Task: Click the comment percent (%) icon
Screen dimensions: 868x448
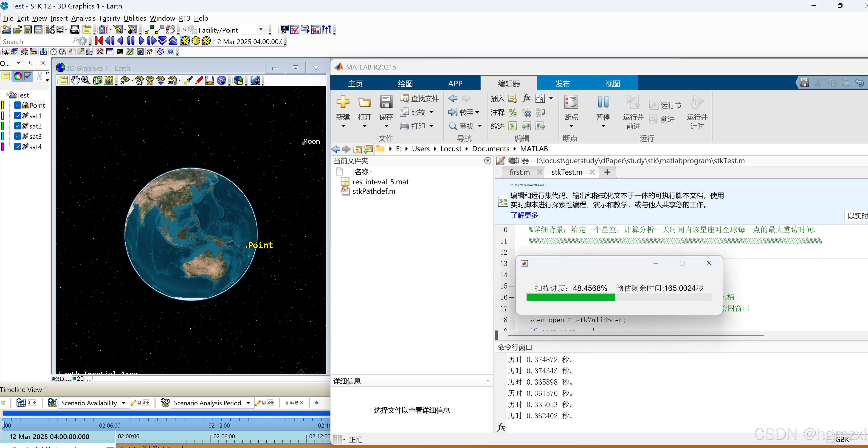Action: click(513, 112)
